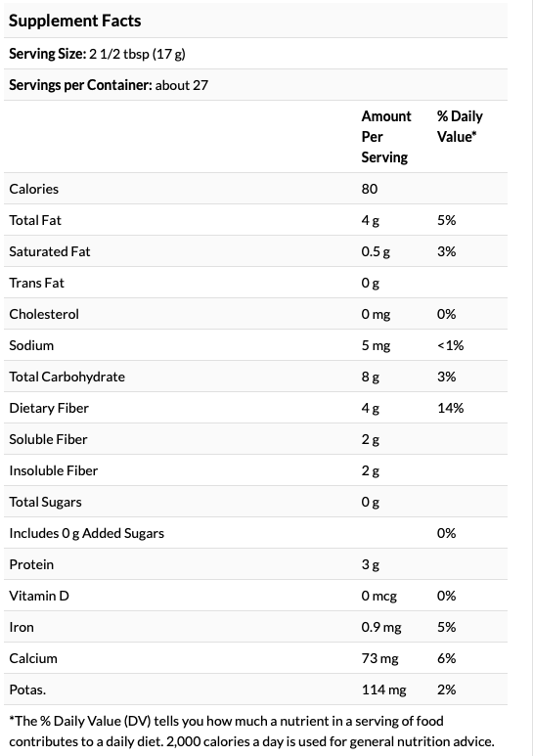
Task: Click the Includes 0 g Added Sugars row
Action: coord(255,533)
